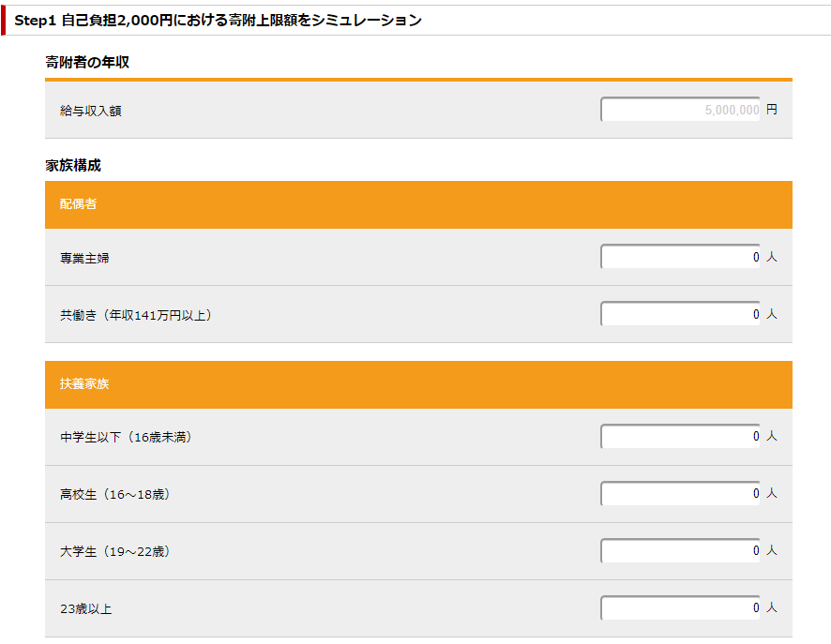Click the 高校生(16〜18歳) label
This screenshot has height=644, width=831.
(114, 494)
